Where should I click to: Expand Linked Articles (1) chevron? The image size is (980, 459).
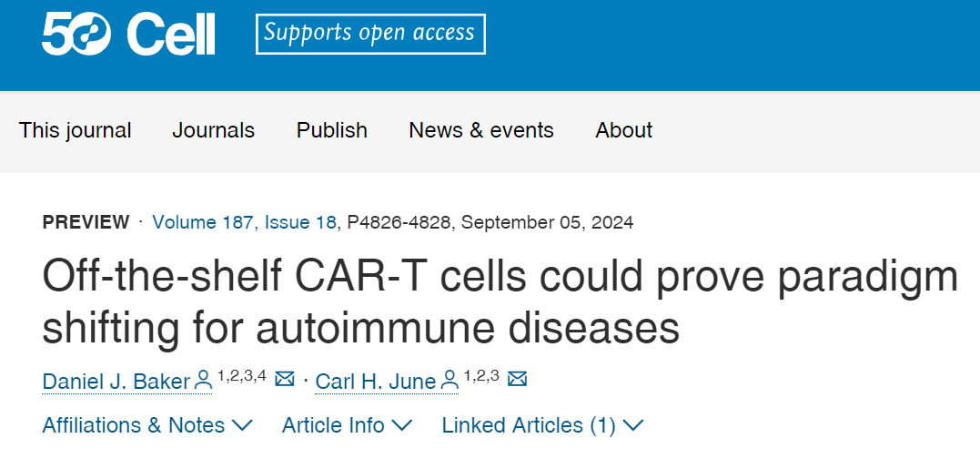[542, 425]
